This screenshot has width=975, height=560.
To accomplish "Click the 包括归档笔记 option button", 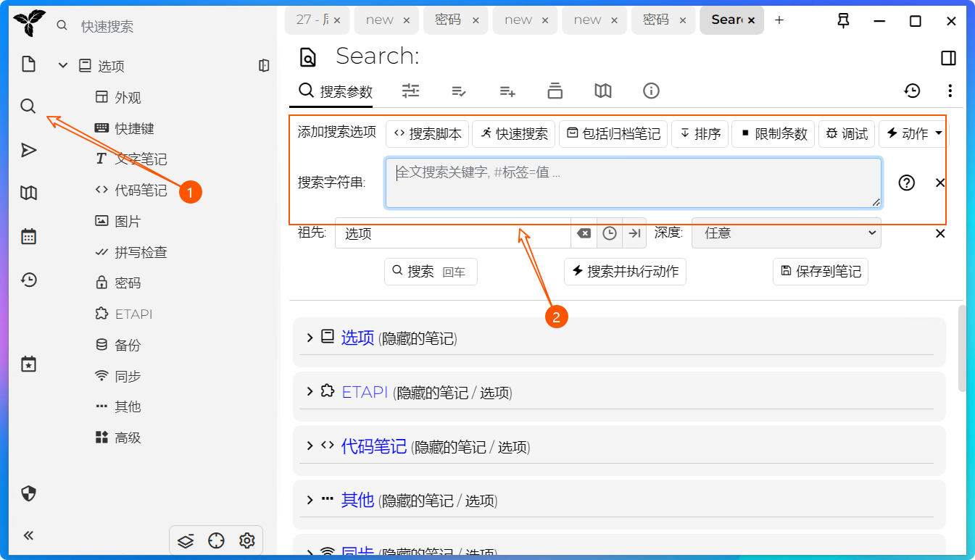I will (x=613, y=133).
